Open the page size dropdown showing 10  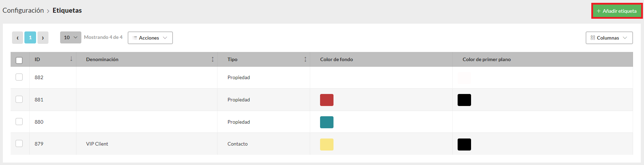[x=70, y=37]
